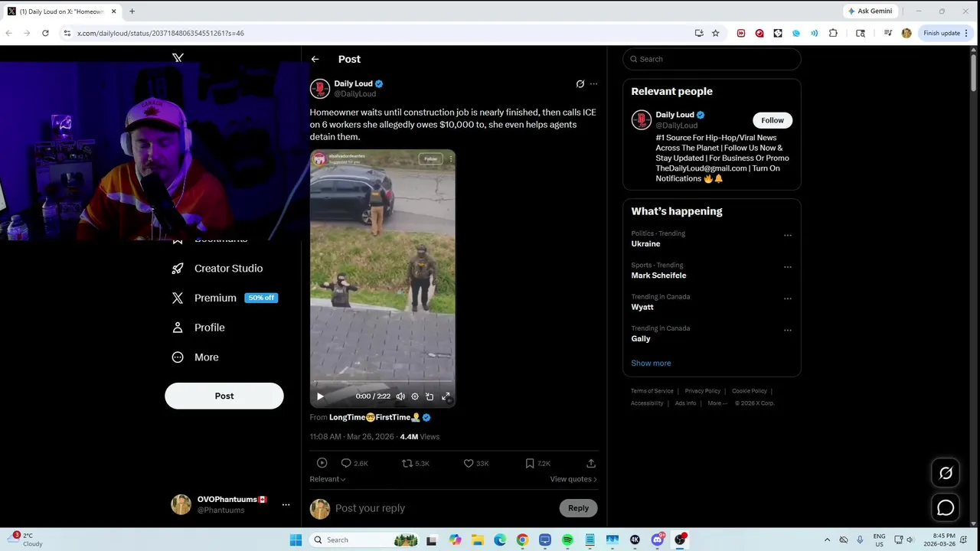980x551 pixels.
Task: Open LongTime FirstTime source account
Action: (380, 418)
